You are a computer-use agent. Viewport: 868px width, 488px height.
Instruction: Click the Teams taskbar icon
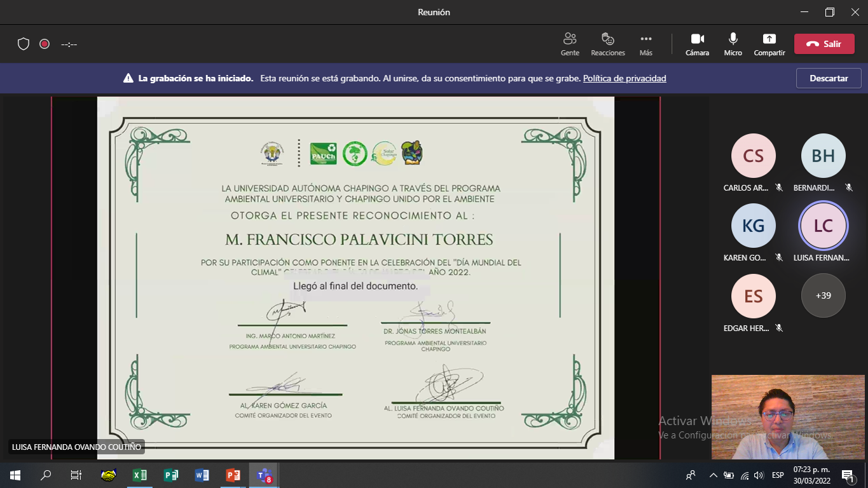click(265, 475)
